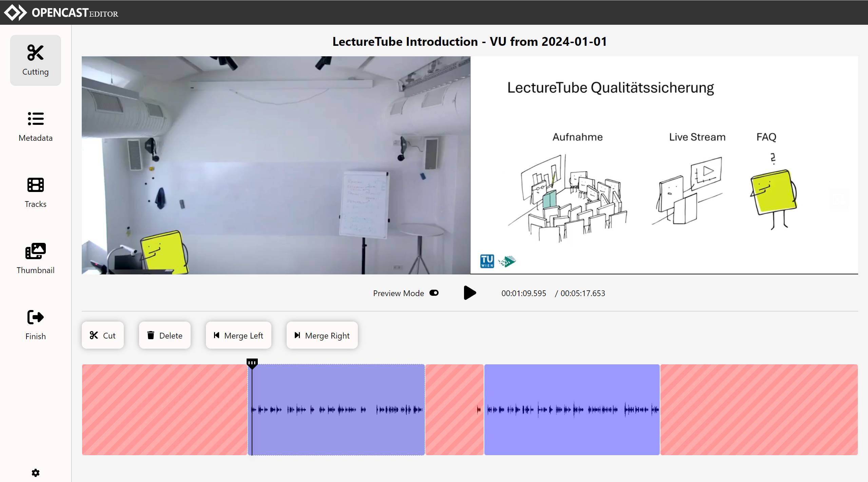
Task: Select the second blue timeline segment
Action: (572, 410)
